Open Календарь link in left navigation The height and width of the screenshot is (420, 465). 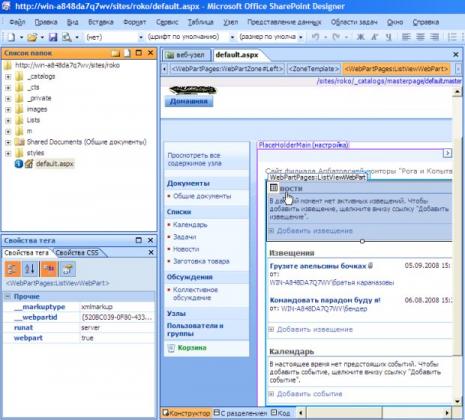(190, 225)
